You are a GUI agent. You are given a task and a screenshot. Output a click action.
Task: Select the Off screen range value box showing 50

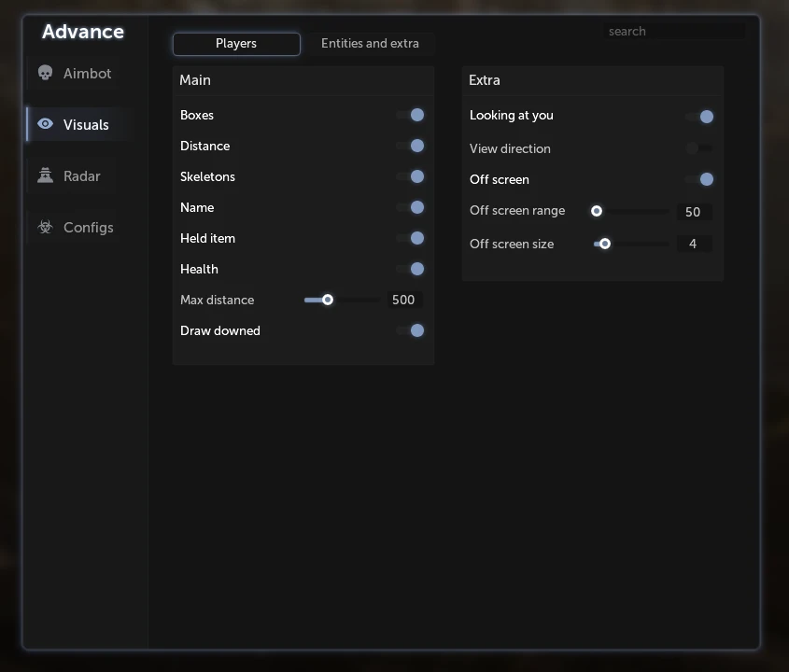[x=694, y=212]
